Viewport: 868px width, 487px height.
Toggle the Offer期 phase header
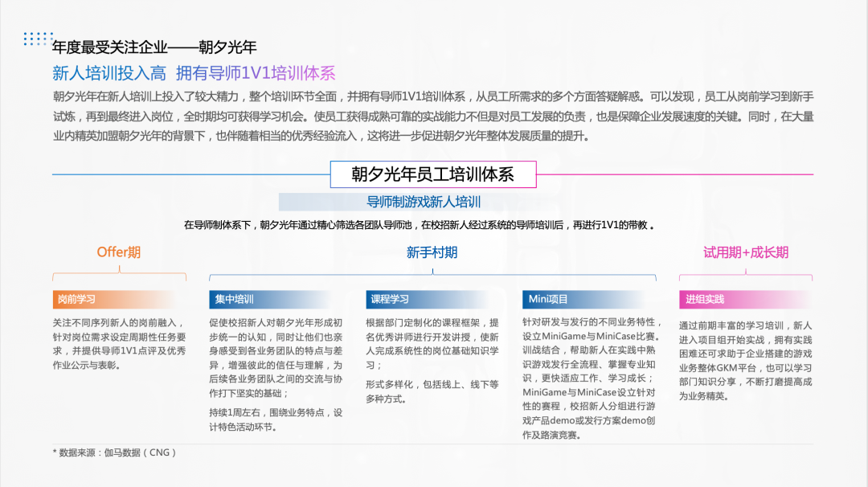[118, 252]
